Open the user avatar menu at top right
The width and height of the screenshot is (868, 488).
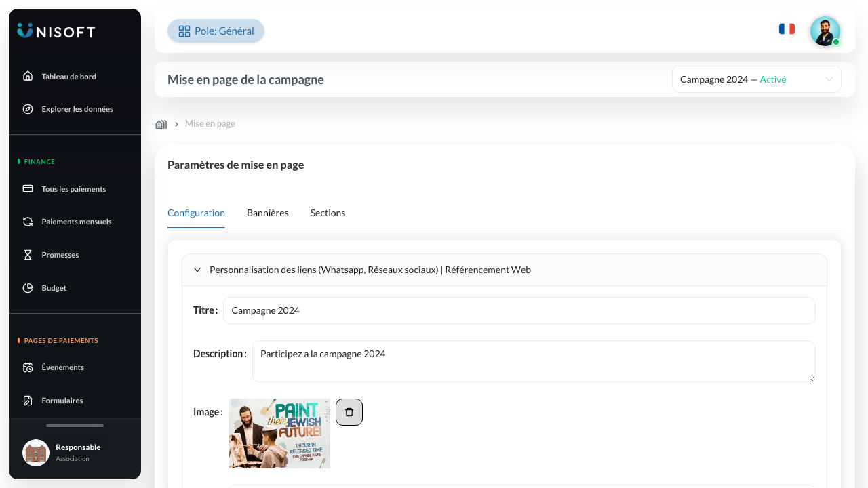pyautogui.click(x=825, y=31)
